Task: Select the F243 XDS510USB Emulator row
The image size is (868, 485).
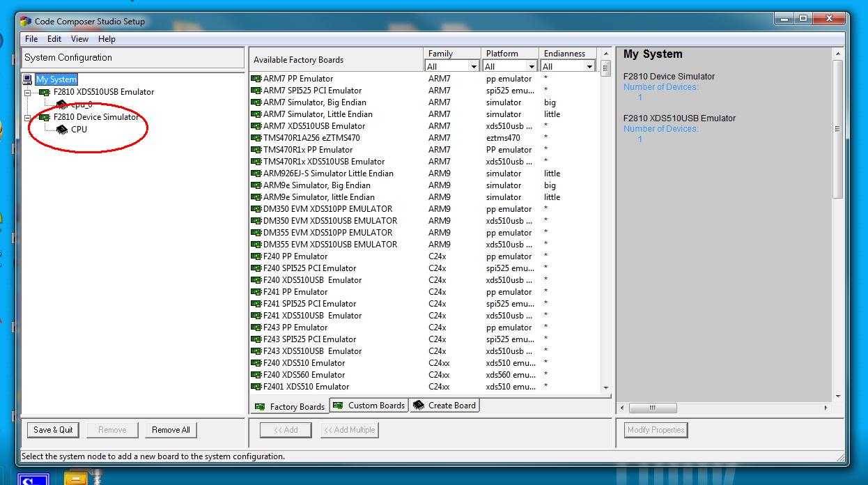Action: coord(424,351)
